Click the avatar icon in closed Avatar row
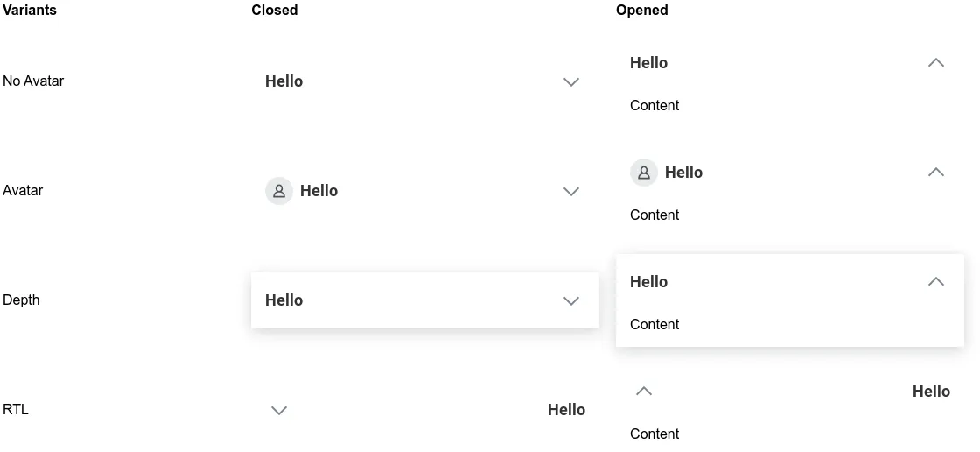The image size is (980, 452). coord(279,191)
